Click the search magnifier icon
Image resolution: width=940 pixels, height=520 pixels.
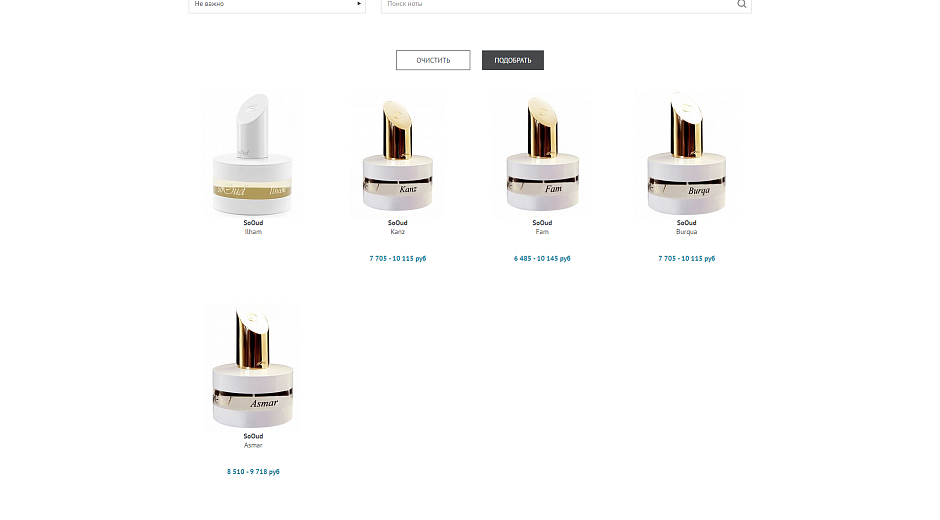click(742, 4)
